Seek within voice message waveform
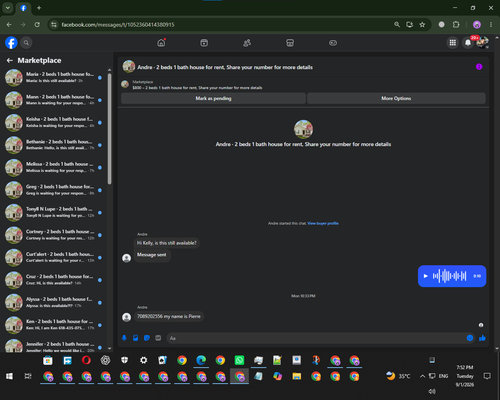500x400 pixels. [449, 276]
